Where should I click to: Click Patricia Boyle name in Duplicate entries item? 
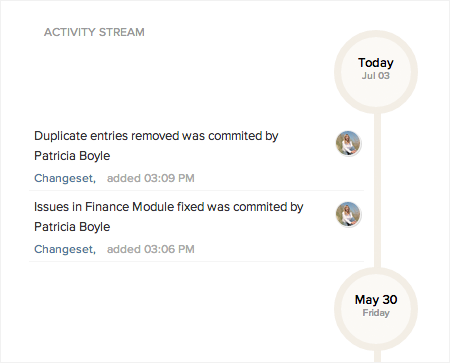pyautogui.click(x=72, y=156)
